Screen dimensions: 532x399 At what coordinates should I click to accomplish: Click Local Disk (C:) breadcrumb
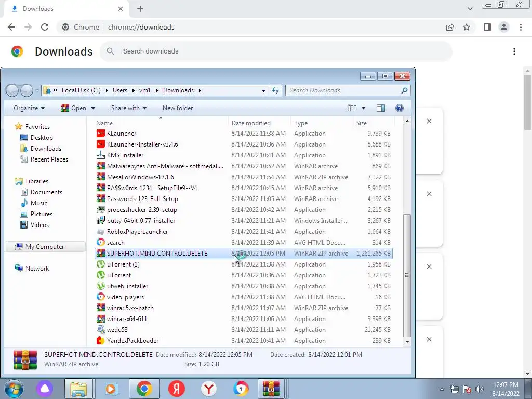pyautogui.click(x=81, y=90)
